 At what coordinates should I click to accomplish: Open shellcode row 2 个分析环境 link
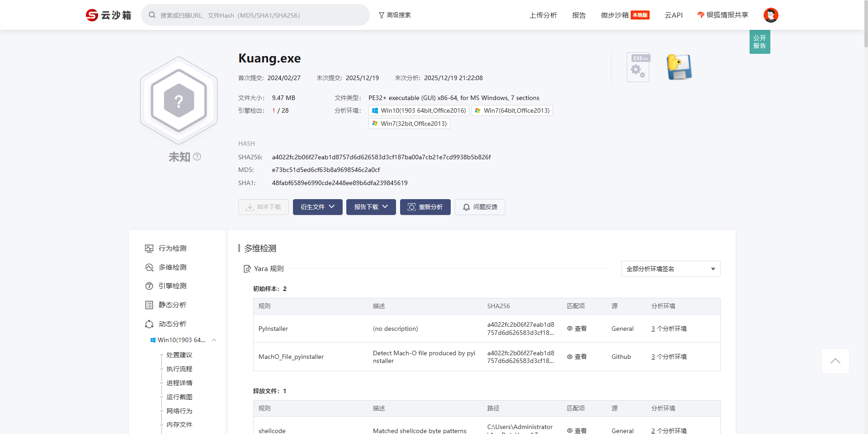point(669,430)
